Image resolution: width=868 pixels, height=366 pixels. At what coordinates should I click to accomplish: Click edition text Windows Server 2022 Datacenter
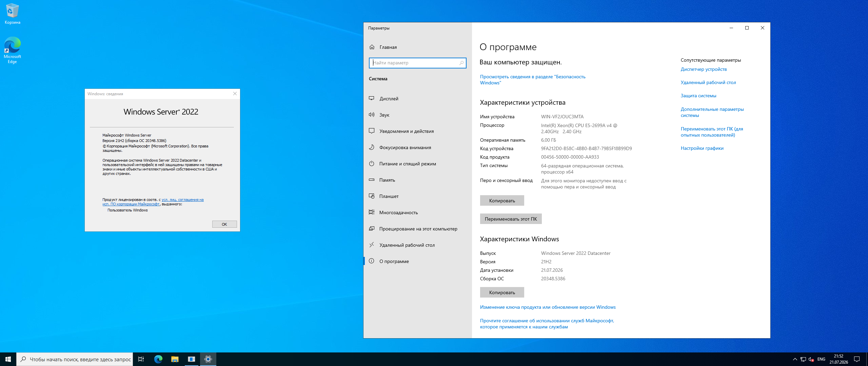575,253
